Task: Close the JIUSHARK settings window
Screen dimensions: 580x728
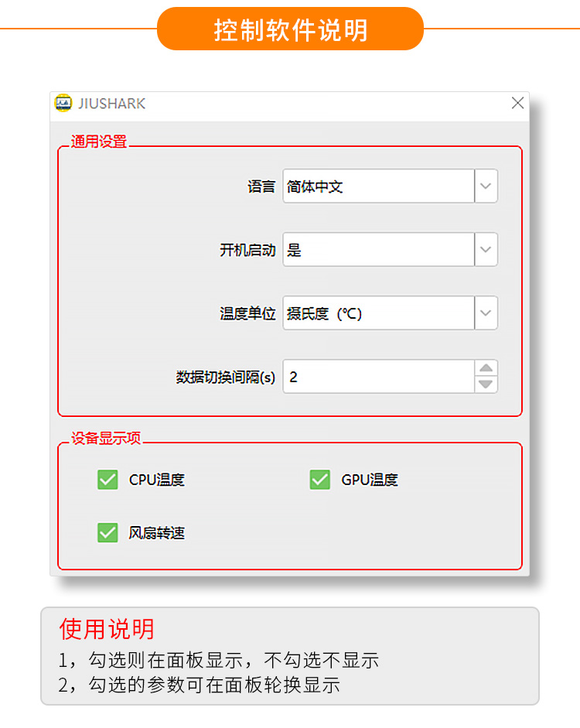Action: [x=518, y=103]
